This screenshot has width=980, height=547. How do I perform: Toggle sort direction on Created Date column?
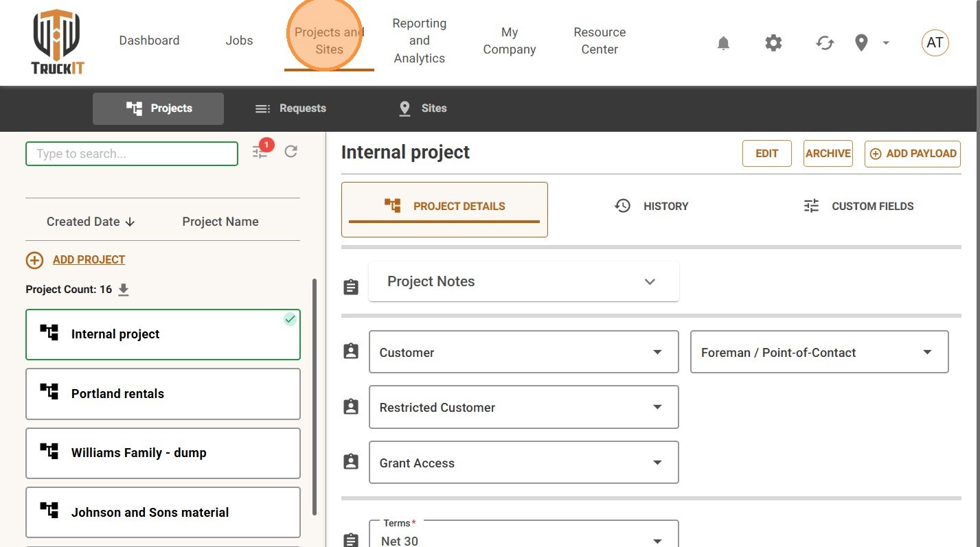91,222
